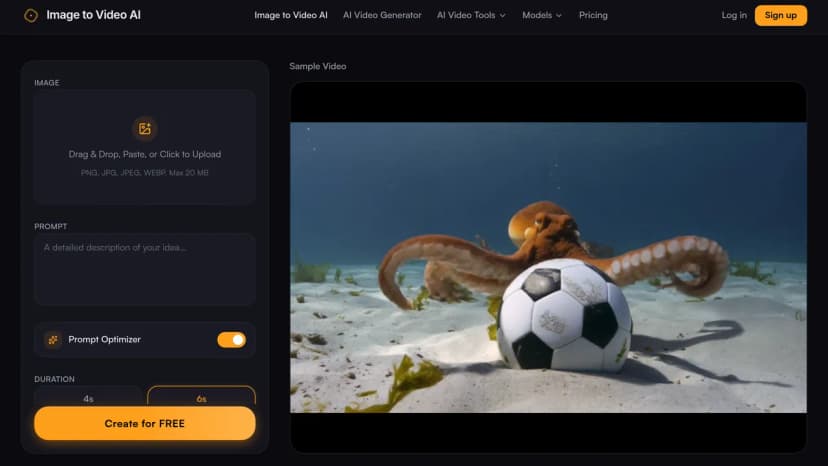Screen dimensions: 828x466
Task: Click the Image to Video AI logo icon
Action: [31, 15]
